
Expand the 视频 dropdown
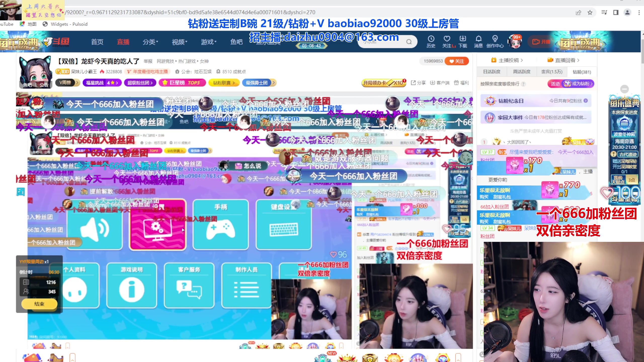click(179, 42)
